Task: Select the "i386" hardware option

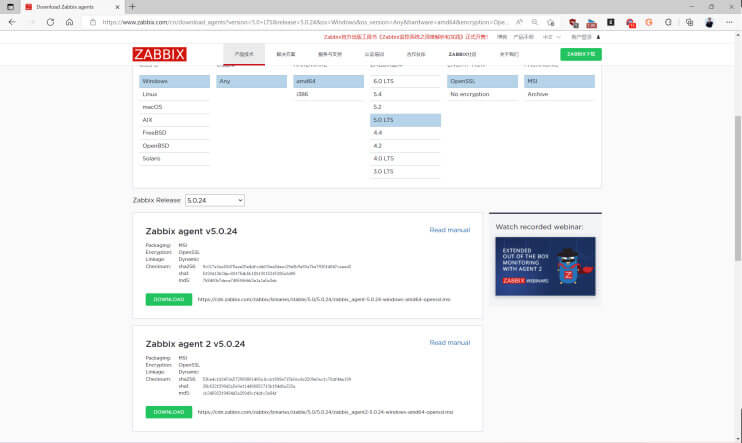Action: click(x=328, y=94)
